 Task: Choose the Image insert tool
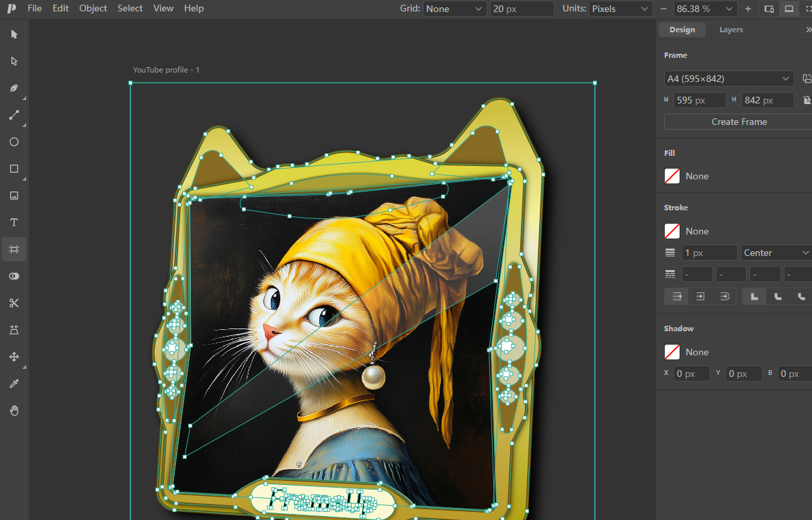[x=14, y=196]
